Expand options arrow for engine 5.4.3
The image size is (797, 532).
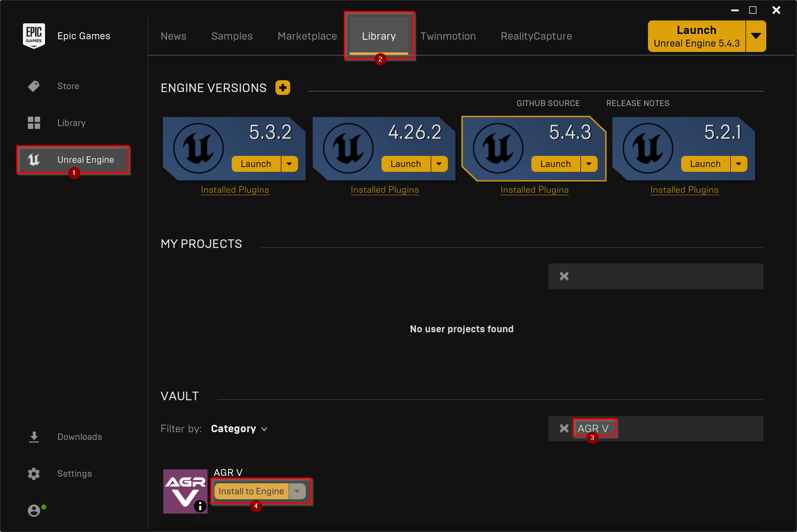pos(589,164)
